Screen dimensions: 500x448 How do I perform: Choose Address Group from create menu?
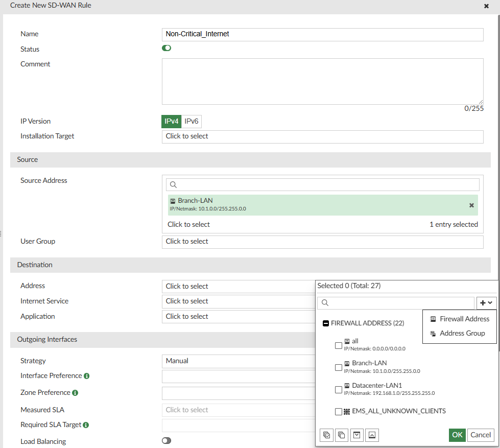tap(460, 333)
